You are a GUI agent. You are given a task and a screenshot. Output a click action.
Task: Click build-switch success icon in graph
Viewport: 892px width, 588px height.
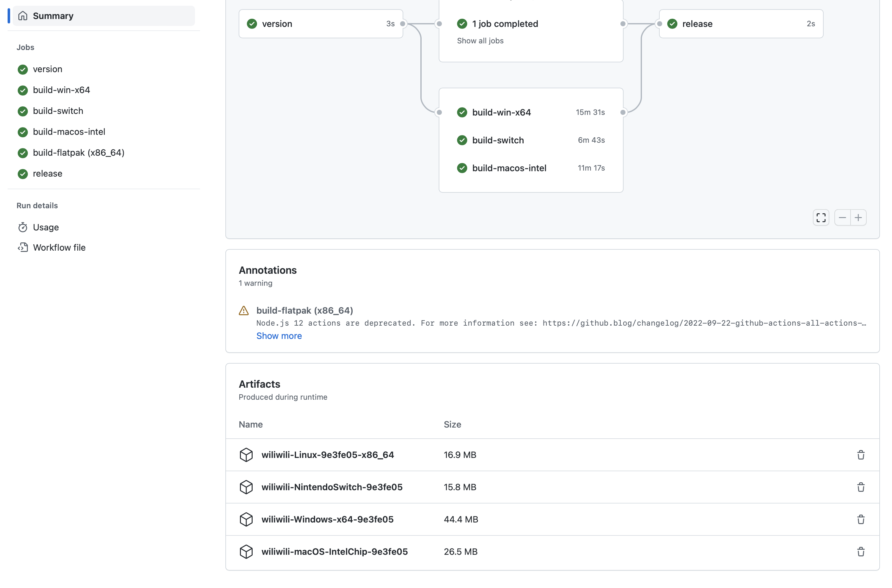[x=462, y=140]
